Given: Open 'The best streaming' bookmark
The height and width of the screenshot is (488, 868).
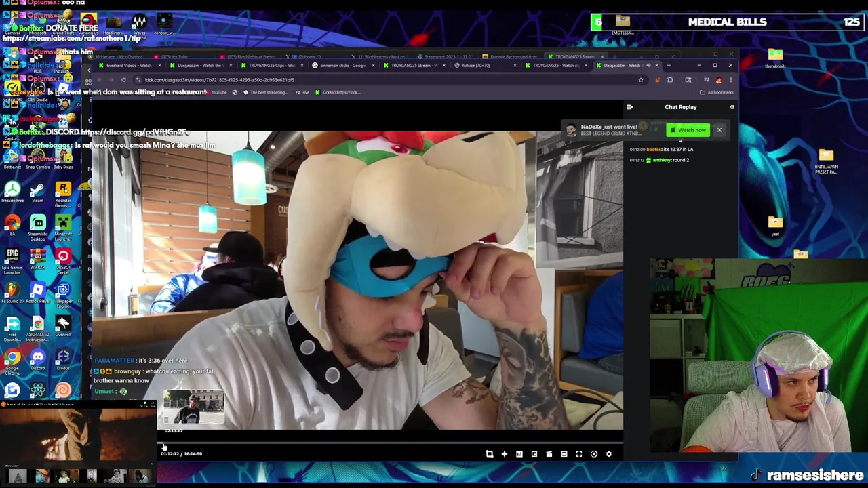Looking at the screenshot, I should tap(265, 92).
